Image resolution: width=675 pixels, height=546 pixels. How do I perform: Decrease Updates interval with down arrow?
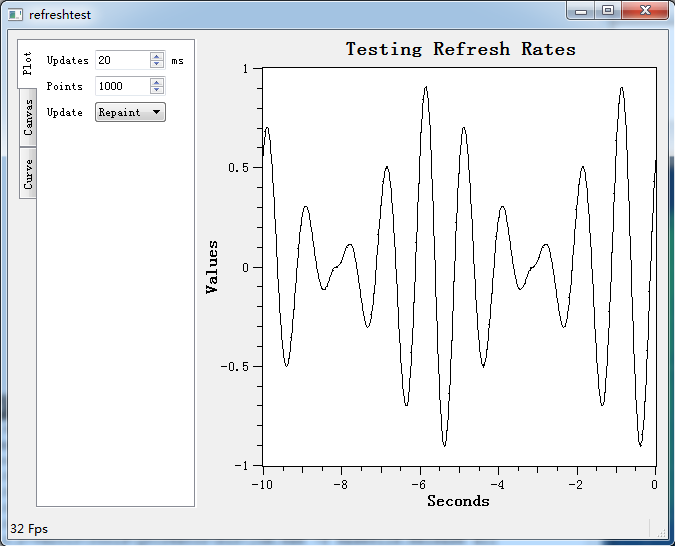[157, 64]
